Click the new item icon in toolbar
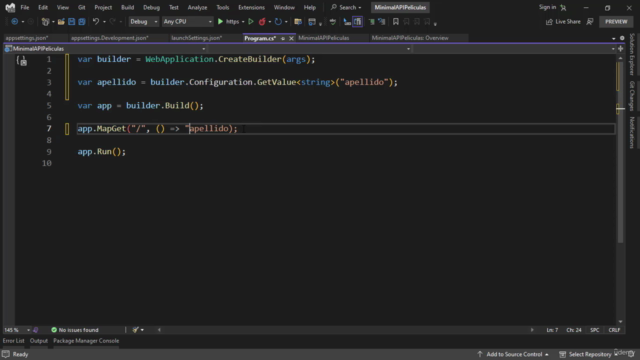 coord(45,22)
